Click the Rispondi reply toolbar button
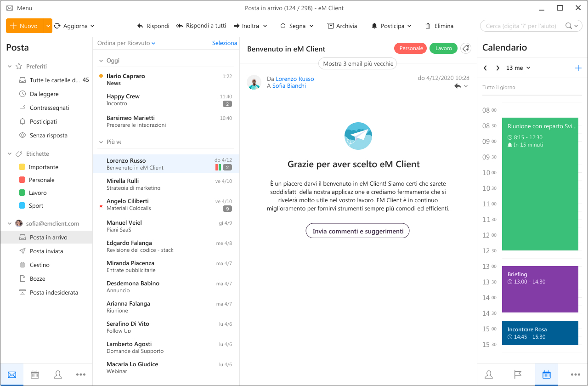The image size is (588, 386). click(153, 26)
